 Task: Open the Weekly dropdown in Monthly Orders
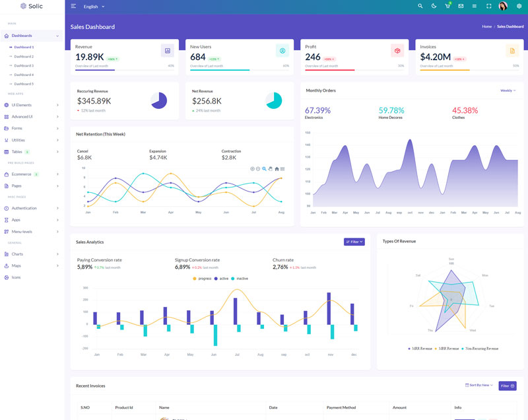click(x=508, y=90)
